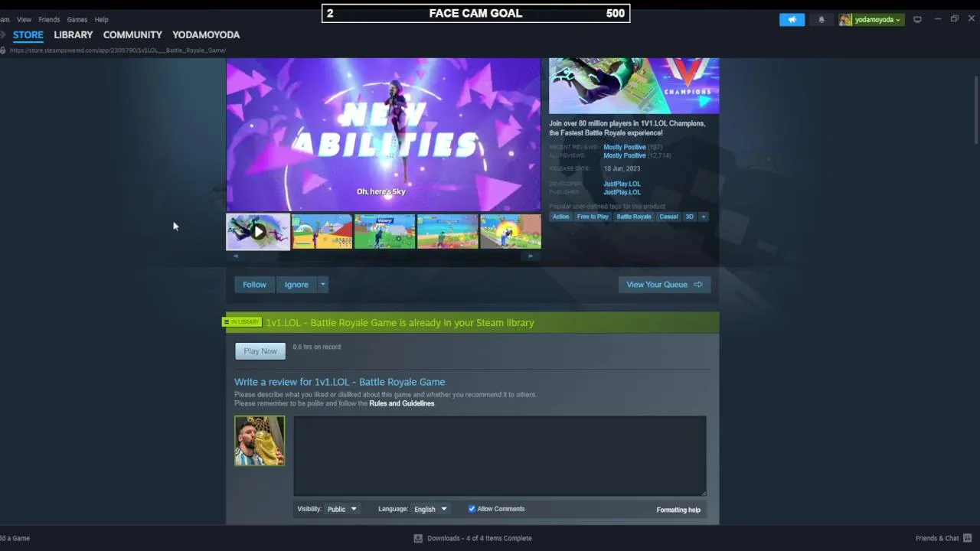The image size is (980, 551).
Task: Click the left arrow of thumbnail strip
Action: coord(235,256)
